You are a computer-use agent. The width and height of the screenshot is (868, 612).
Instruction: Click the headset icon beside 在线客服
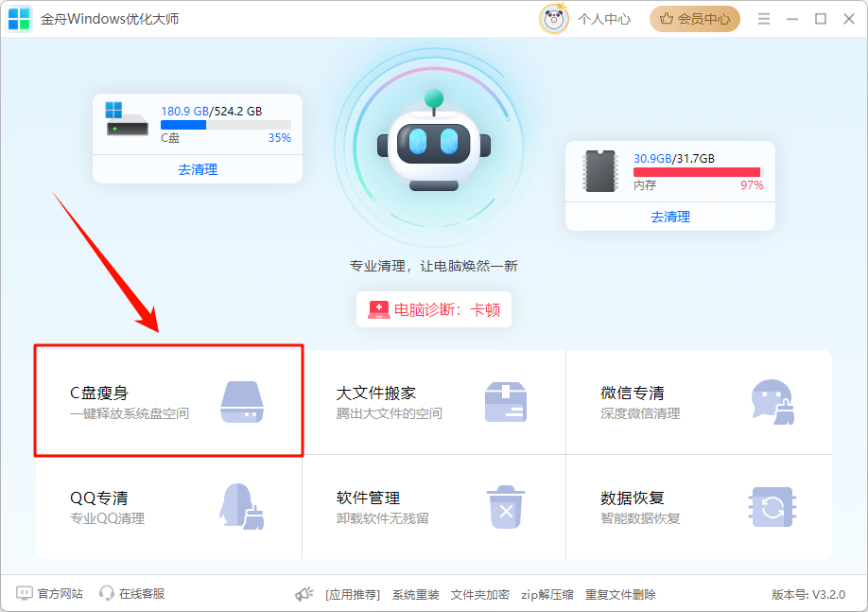(106, 593)
